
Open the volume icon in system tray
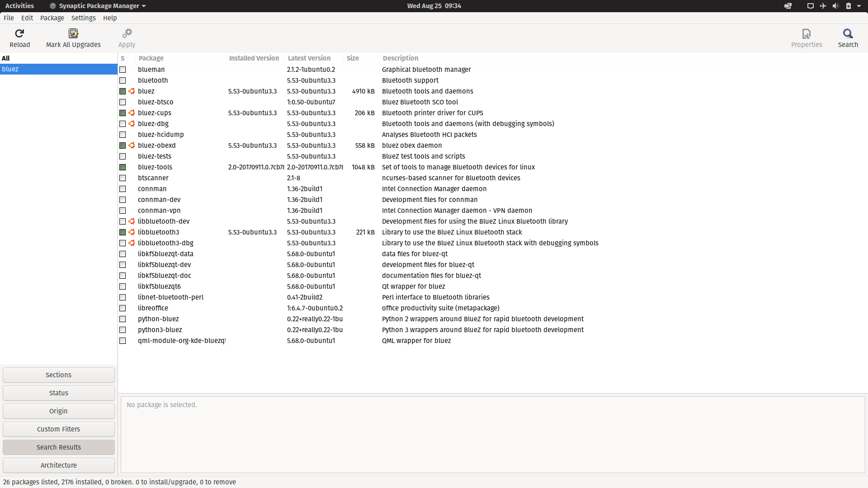tap(835, 6)
